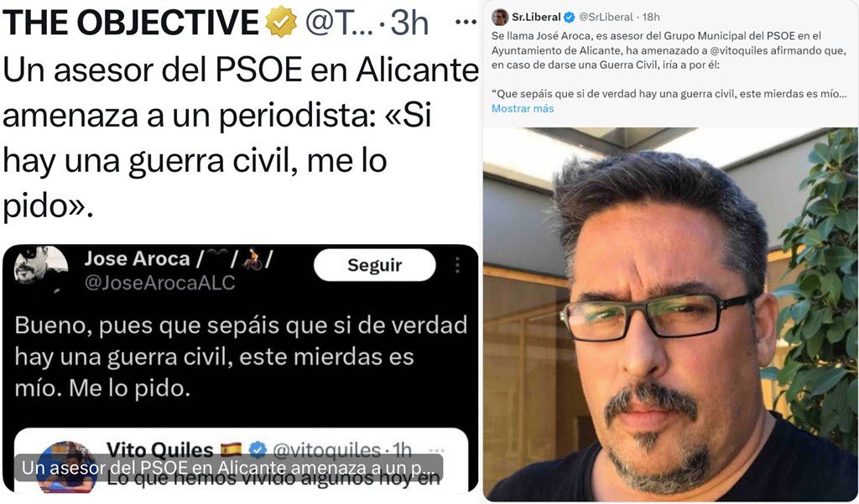The height and width of the screenshot is (504, 859).
Task: Click the Sr.Liberal display name
Action: (x=536, y=18)
